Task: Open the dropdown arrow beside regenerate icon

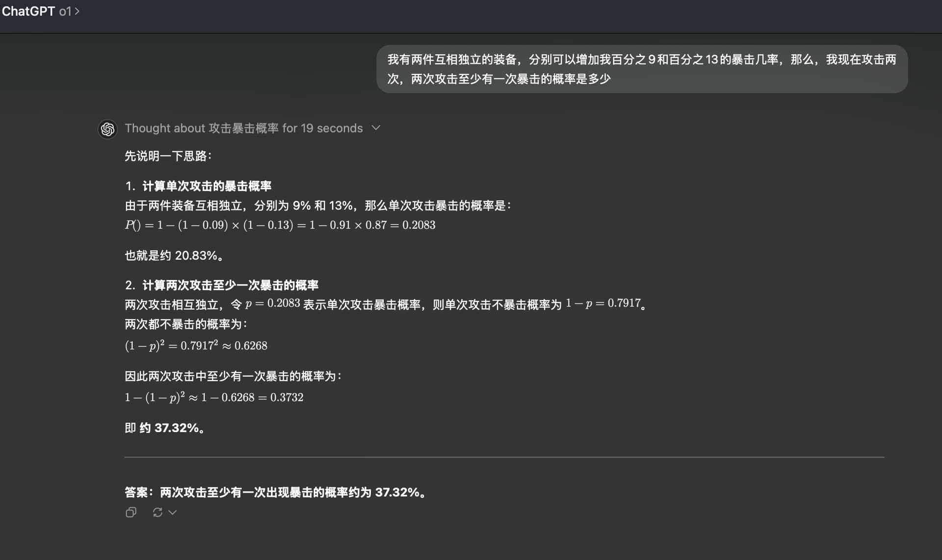Action: [x=172, y=512]
